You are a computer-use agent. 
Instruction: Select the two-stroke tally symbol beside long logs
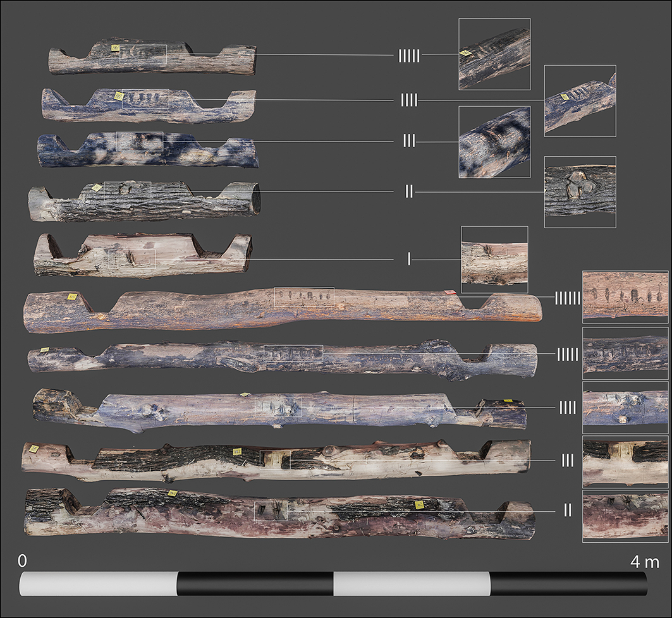[568, 510]
